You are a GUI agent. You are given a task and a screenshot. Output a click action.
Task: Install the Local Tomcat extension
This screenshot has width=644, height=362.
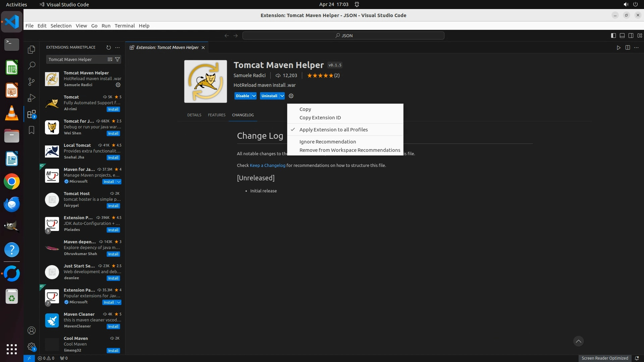tap(113, 158)
